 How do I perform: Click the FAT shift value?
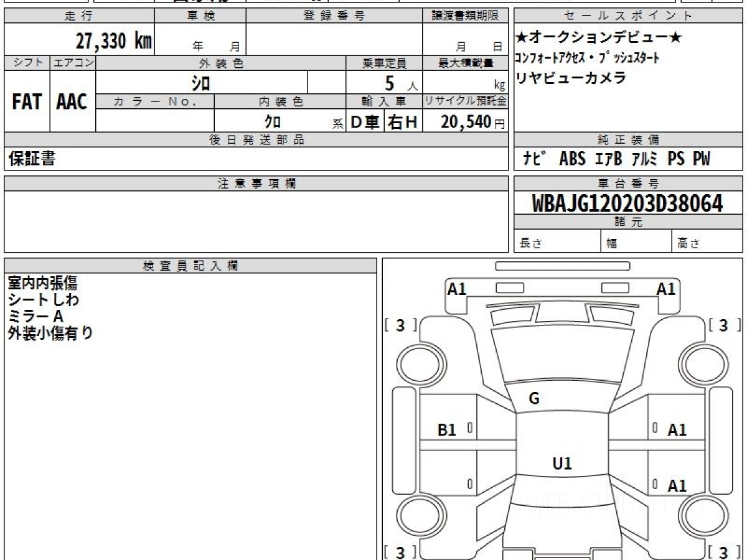pyautogui.click(x=27, y=102)
